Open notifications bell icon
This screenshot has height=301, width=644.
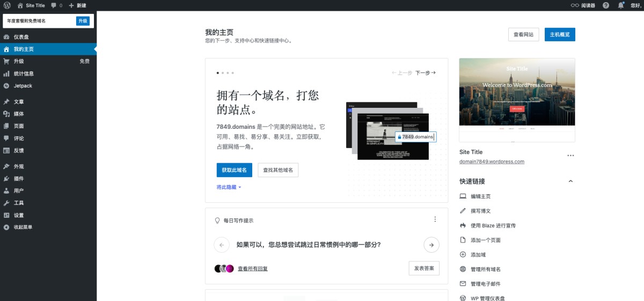(621, 5)
